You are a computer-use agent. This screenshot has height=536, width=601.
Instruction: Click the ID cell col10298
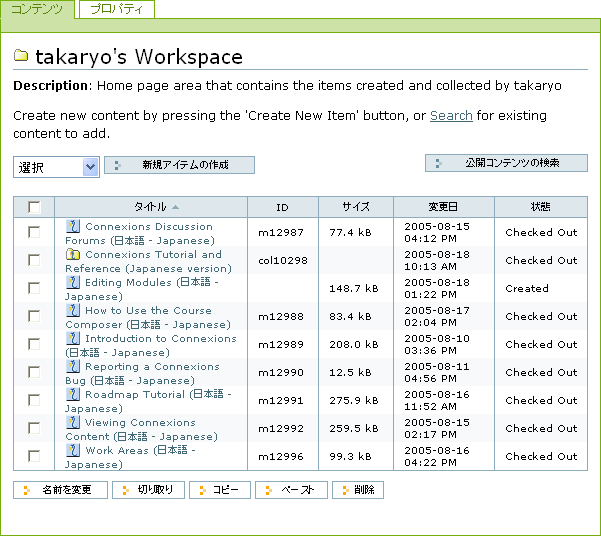(283, 260)
